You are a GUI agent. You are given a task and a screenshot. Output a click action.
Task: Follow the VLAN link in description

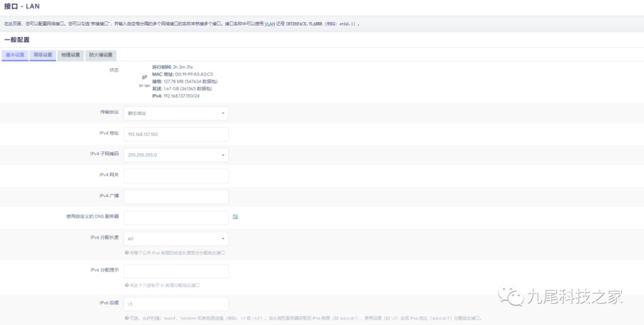269,24
